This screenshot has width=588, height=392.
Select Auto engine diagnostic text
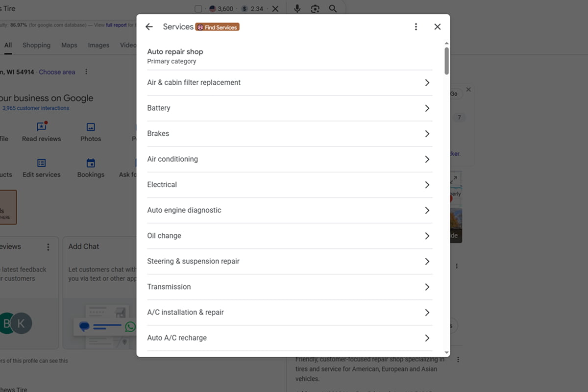tap(184, 210)
